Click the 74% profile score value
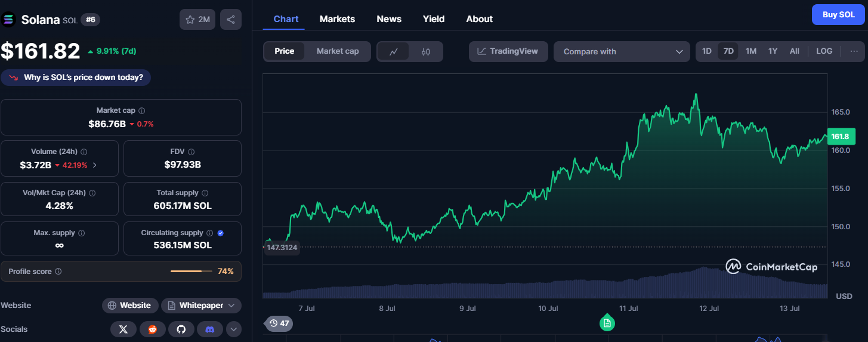868x342 pixels. [226, 272]
